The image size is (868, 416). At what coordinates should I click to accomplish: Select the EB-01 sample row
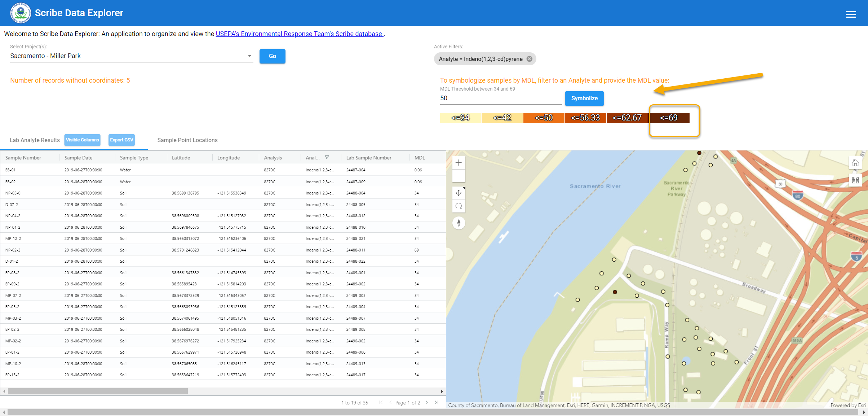point(223,170)
